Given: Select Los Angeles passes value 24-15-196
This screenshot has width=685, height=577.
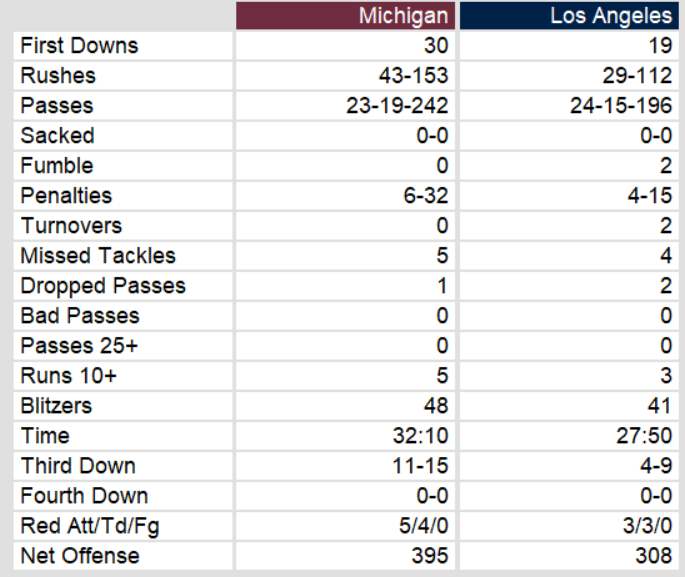Looking at the screenshot, I should click(621, 106).
